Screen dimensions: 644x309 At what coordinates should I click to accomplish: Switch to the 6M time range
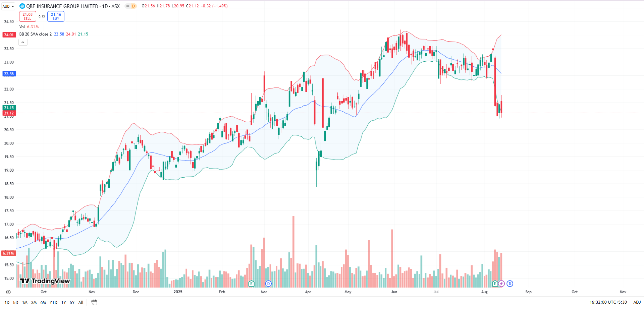[x=43, y=302]
